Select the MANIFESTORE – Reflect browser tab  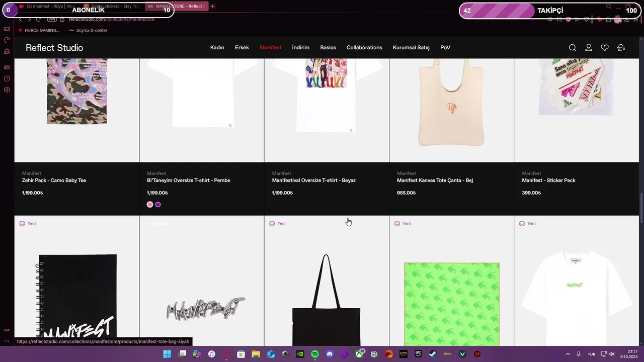click(176, 6)
